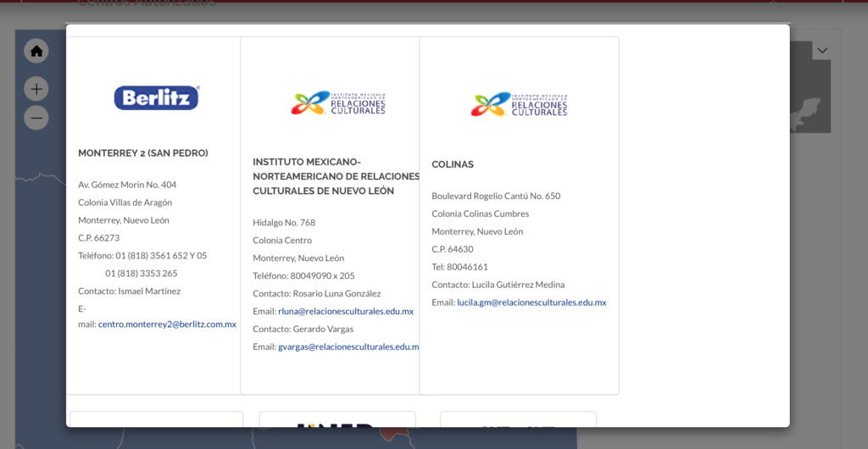868x449 pixels.
Task: Click Contacto: Lucila Gutiérrez Medina
Action: point(498,285)
